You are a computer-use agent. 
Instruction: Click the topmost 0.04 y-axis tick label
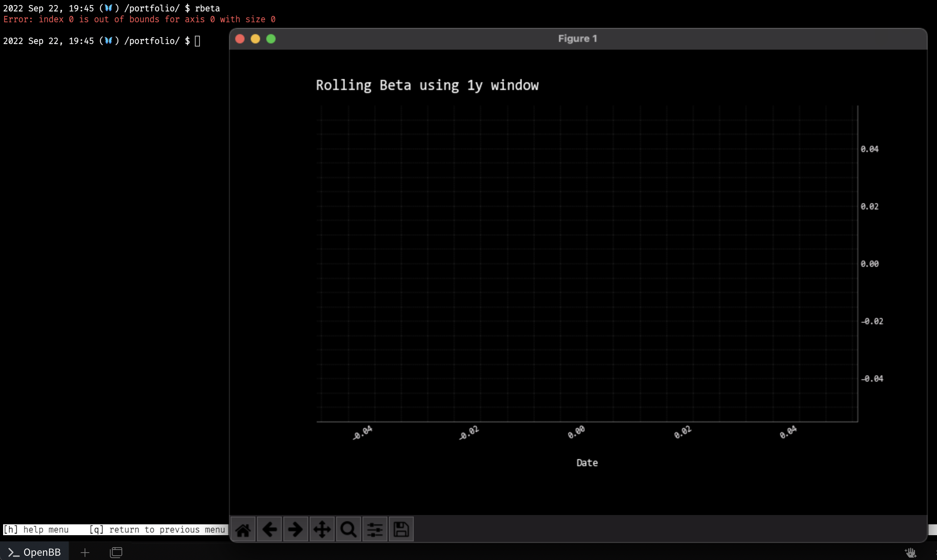click(869, 149)
